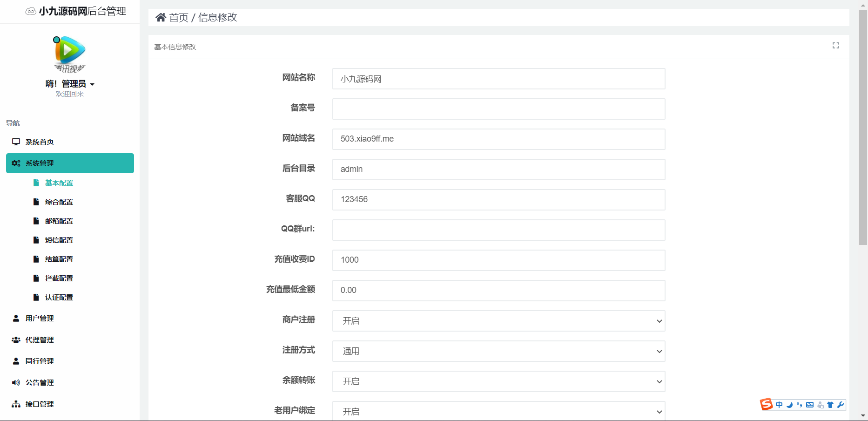Click the gears icon next to 系统管理
This screenshot has width=868, height=421.
click(x=16, y=163)
